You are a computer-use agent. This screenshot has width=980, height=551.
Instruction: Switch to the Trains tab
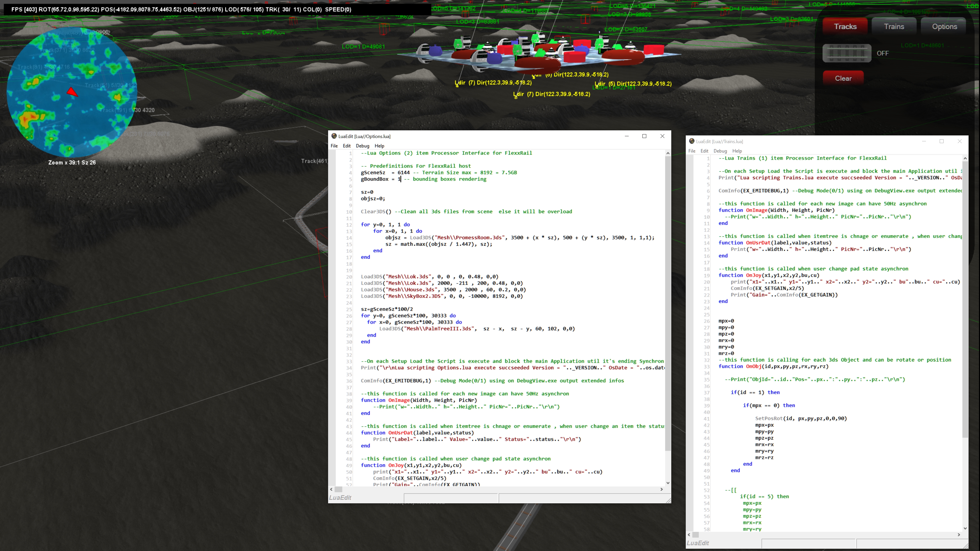click(894, 26)
